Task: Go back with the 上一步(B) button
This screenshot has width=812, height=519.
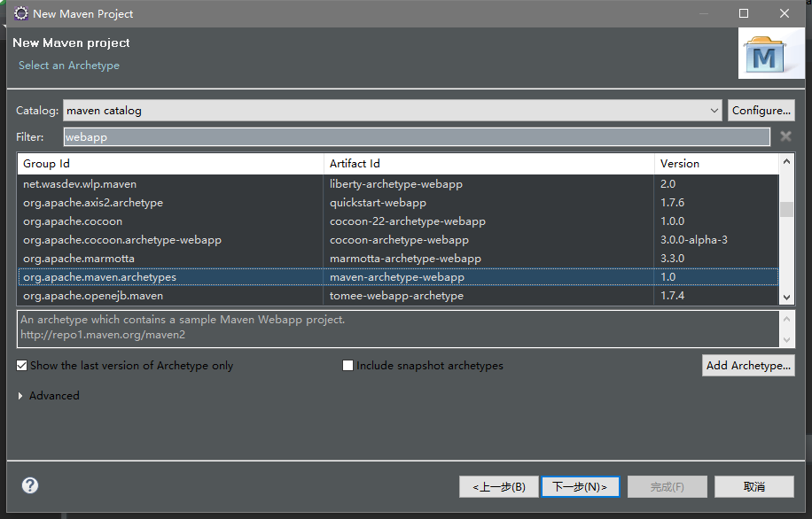Action: click(499, 487)
